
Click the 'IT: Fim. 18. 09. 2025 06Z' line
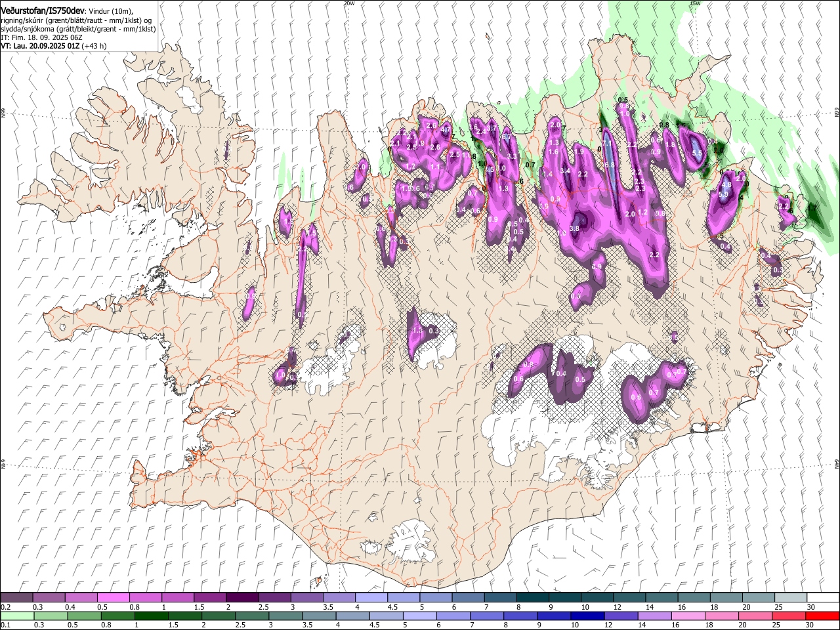41,37
